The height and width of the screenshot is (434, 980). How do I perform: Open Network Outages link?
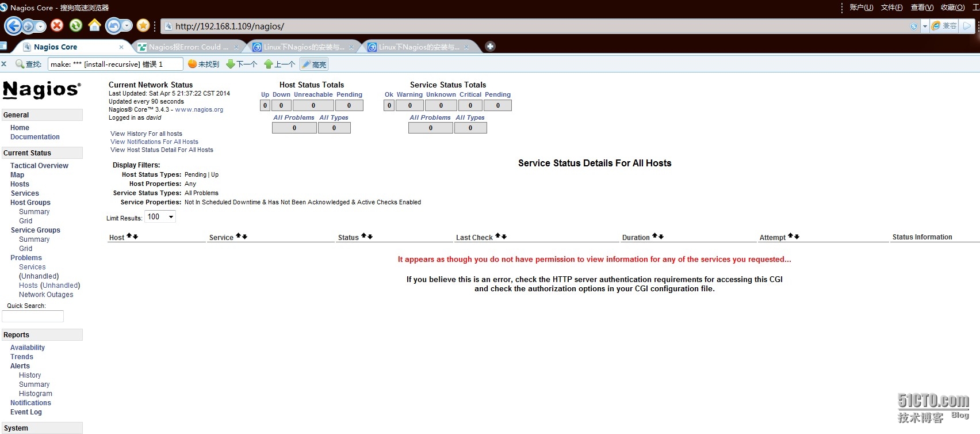click(46, 295)
